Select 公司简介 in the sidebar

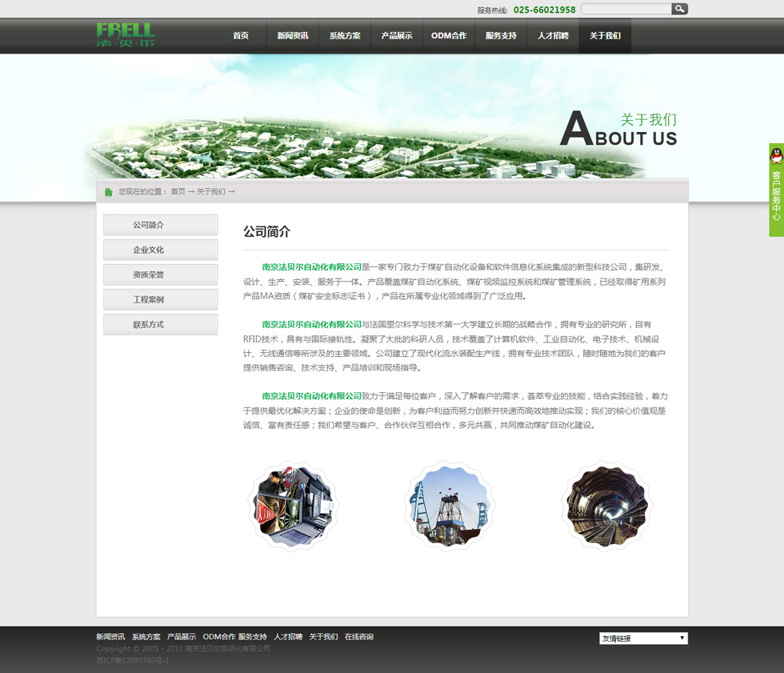(160, 225)
